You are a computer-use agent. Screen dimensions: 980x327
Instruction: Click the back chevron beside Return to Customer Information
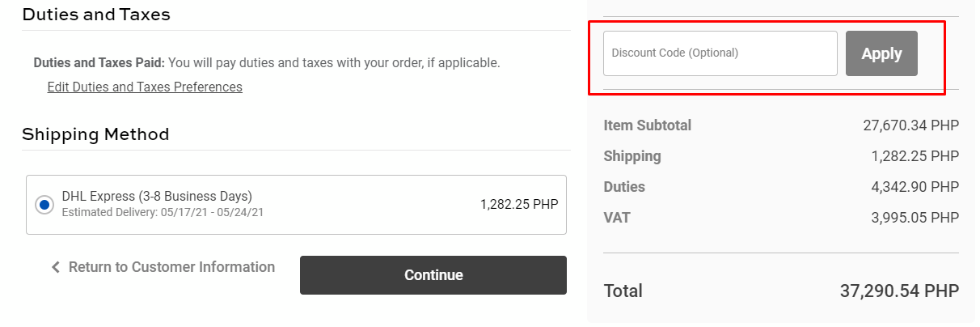point(56,267)
